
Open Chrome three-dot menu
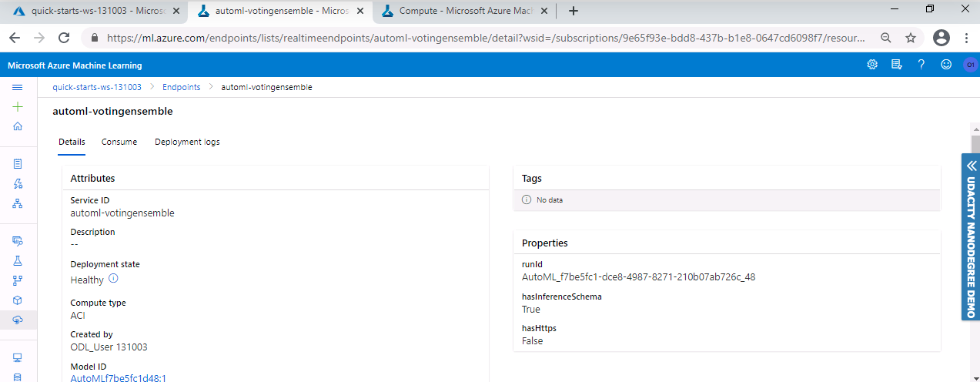(966, 38)
